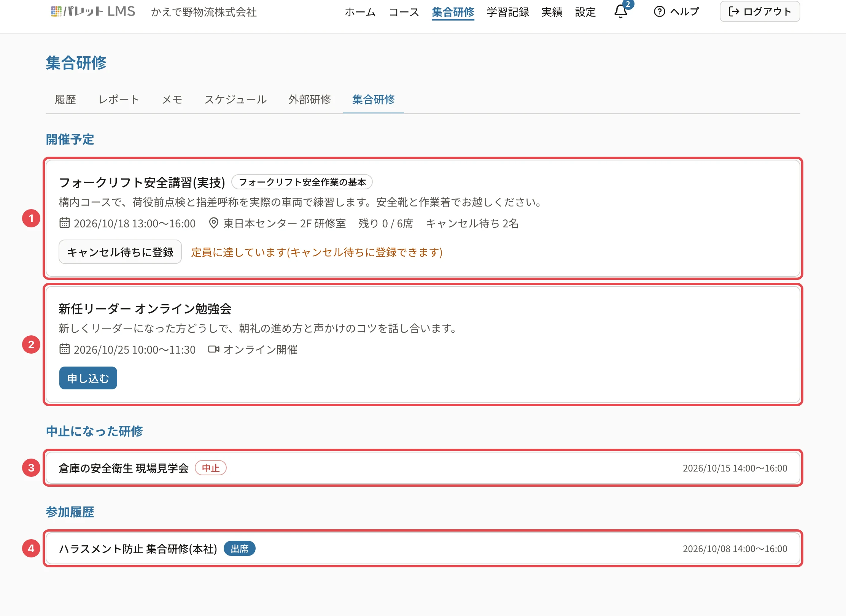Image resolution: width=846 pixels, height=616 pixels.
Task: Open the notifications bell icon
Action: click(x=621, y=12)
